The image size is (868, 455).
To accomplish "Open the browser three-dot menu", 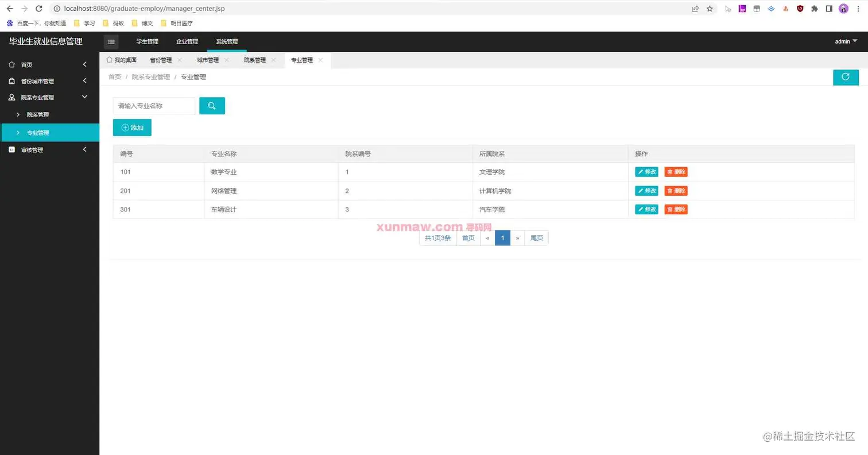I will (x=859, y=9).
